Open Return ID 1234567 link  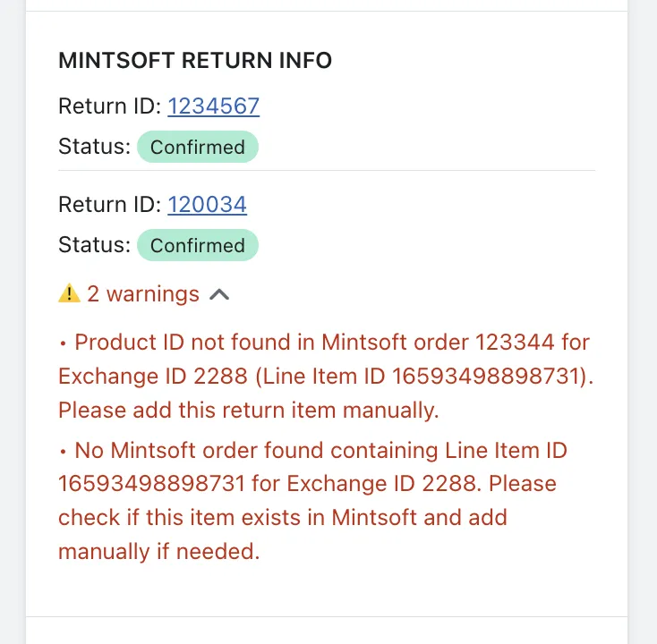213,106
